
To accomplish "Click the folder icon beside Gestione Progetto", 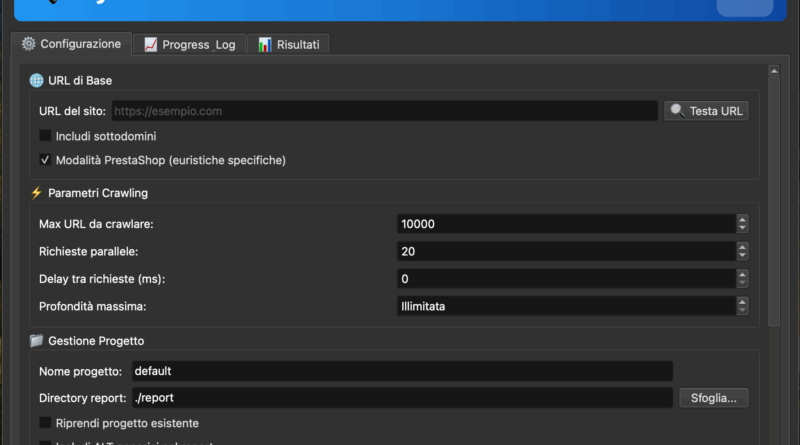I will pos(37,341).
